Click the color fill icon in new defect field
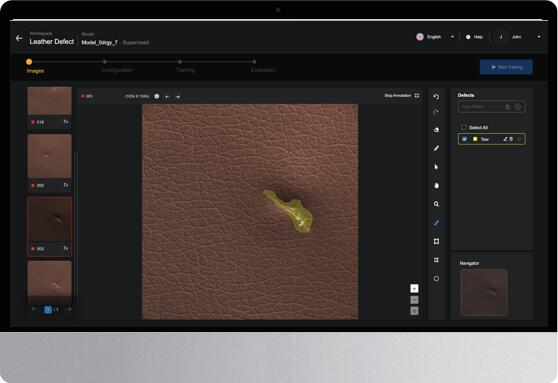This screenshot has width=558, height=383. [x=508, y=107]
